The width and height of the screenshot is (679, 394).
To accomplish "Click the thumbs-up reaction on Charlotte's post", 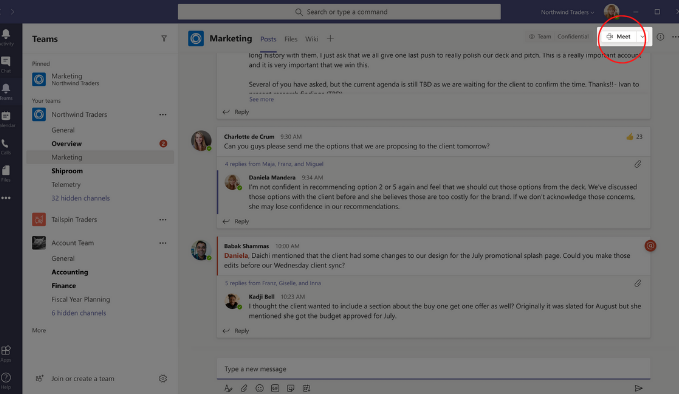I will 630,137.
